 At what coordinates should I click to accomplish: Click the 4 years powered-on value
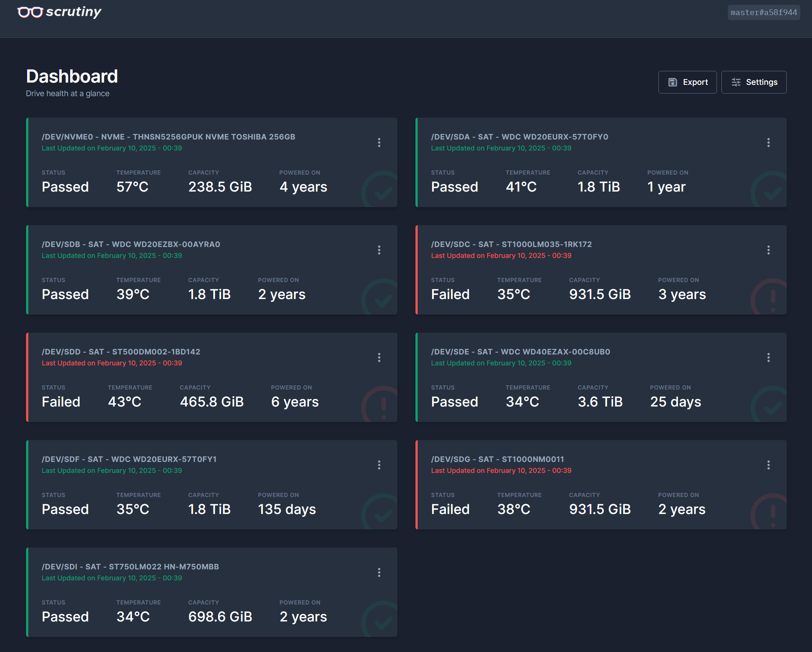pyautogui.click(x=303, y=187)
